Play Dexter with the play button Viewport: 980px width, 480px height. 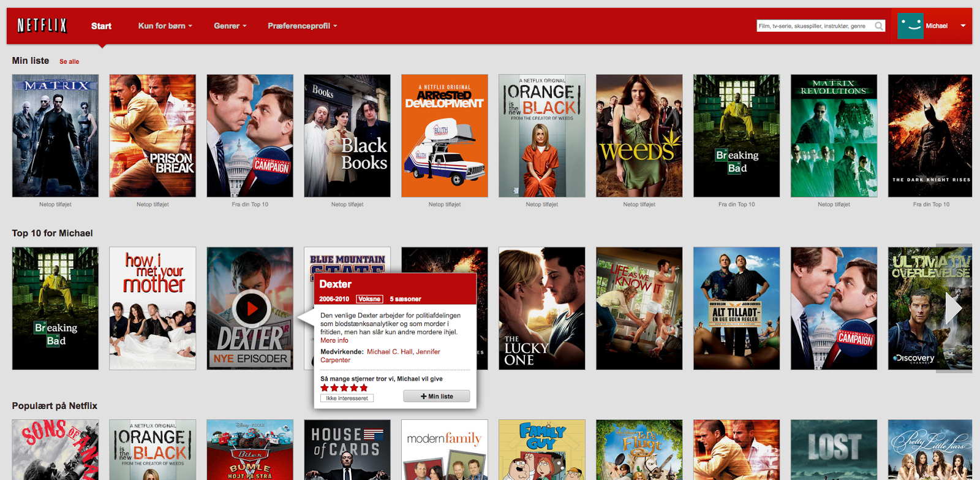point(251,309)
